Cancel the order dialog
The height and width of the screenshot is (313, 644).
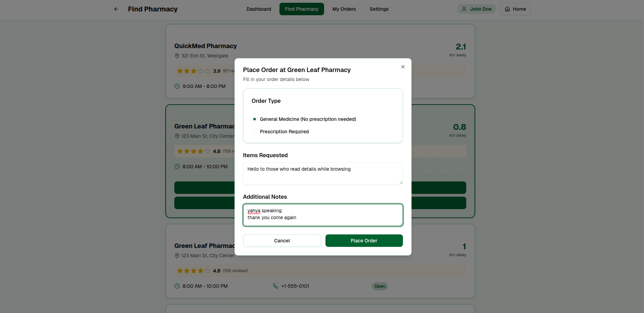(x=282, y=240)
